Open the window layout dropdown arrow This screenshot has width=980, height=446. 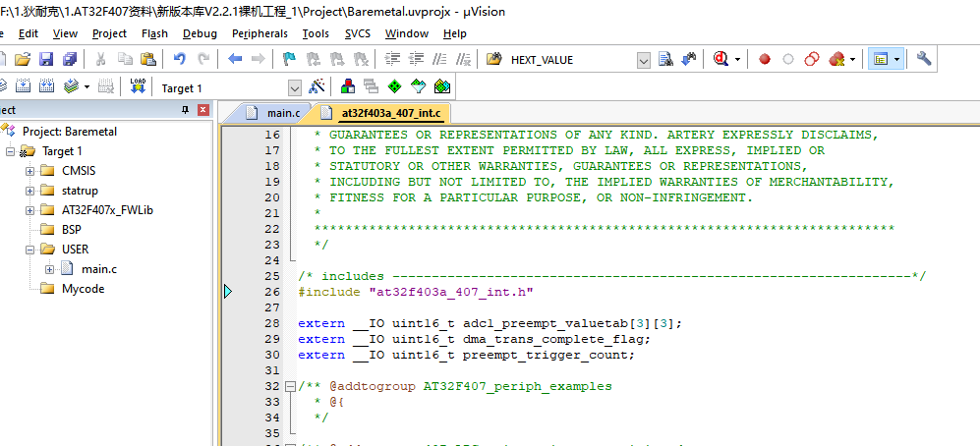pyautogui.click(x=897, y=60)
